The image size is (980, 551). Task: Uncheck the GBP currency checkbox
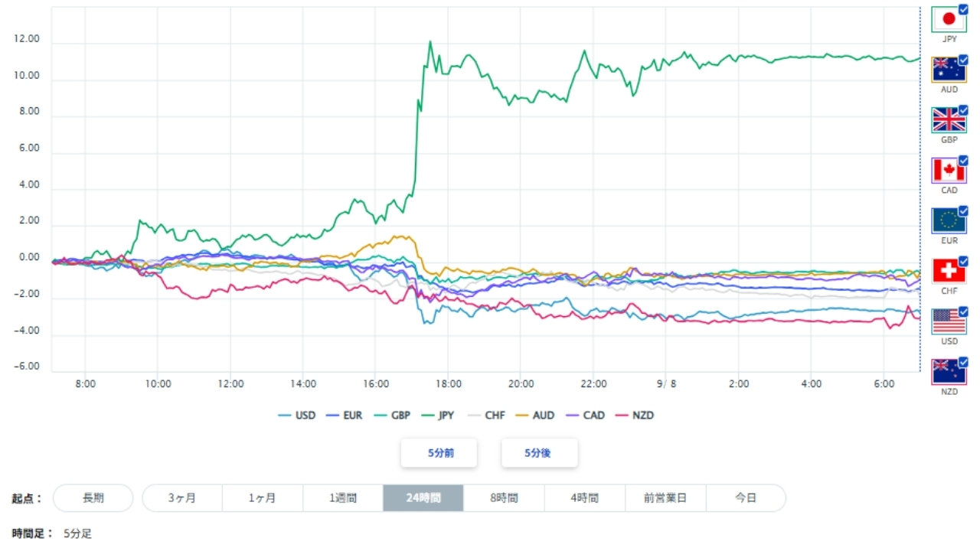pyautogui.click(x=963, y=110)
